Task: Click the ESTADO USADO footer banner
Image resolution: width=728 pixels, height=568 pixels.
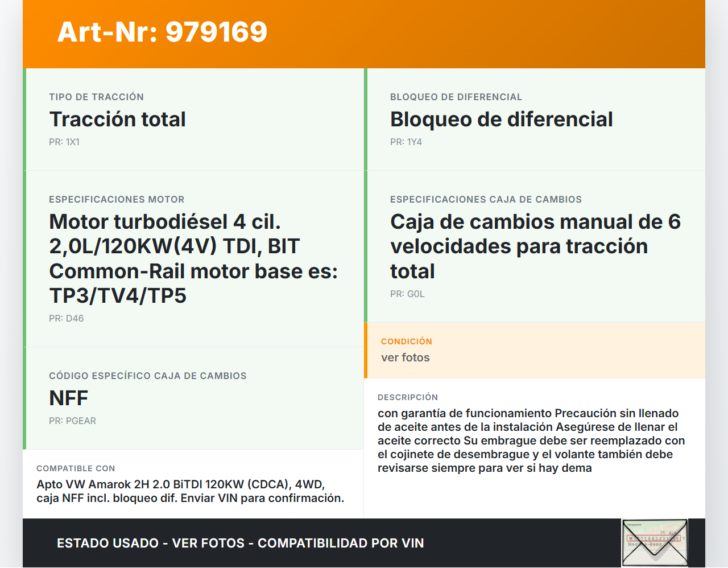Action: click(240, 543)
